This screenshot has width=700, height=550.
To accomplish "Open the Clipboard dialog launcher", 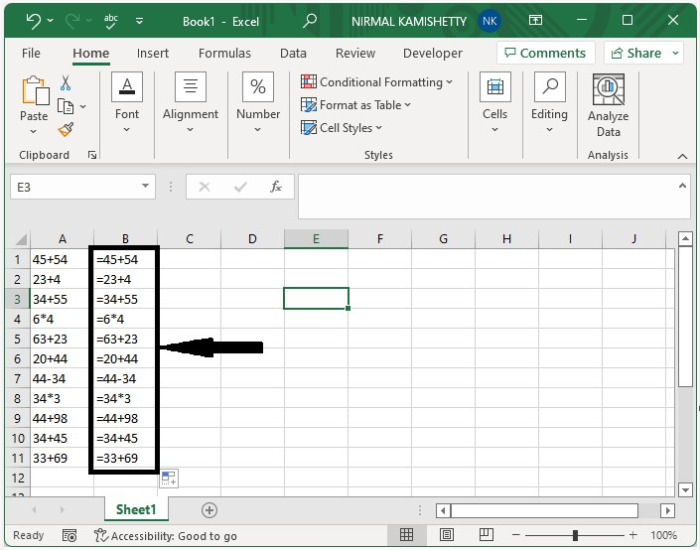I will point(92,155).
